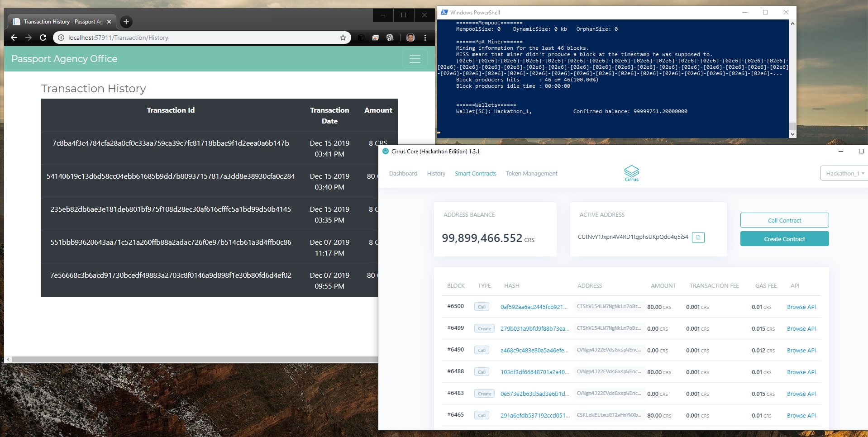This screenshot has height=437, width=868.
Task: Click the Confirmed balance line in PowerShell
Action: (x=630, y=111)
